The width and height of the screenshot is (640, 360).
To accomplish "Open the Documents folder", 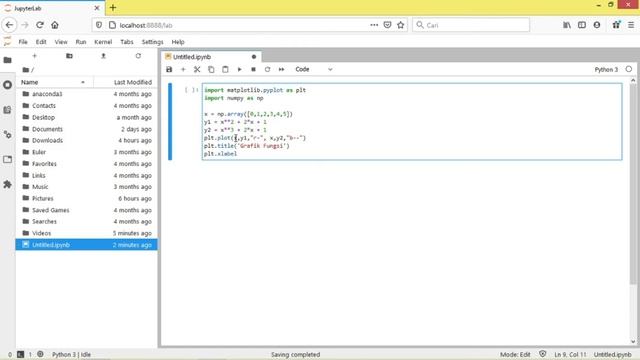I will pos(86,129).
